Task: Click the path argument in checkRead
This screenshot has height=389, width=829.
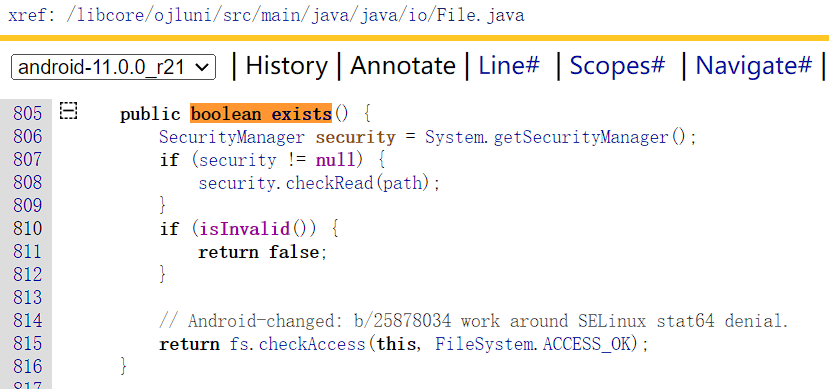Action: click(402, 183)
